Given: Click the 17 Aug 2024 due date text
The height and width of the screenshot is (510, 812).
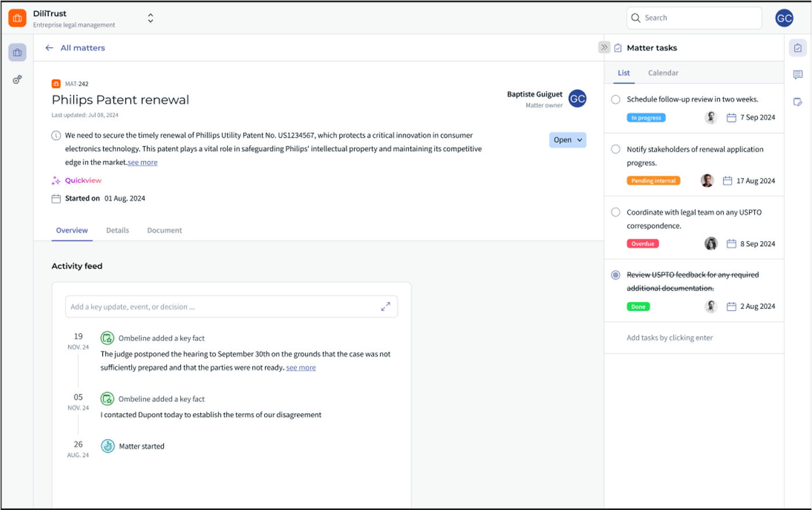Looking at the screenshot, I should point(756,181).
